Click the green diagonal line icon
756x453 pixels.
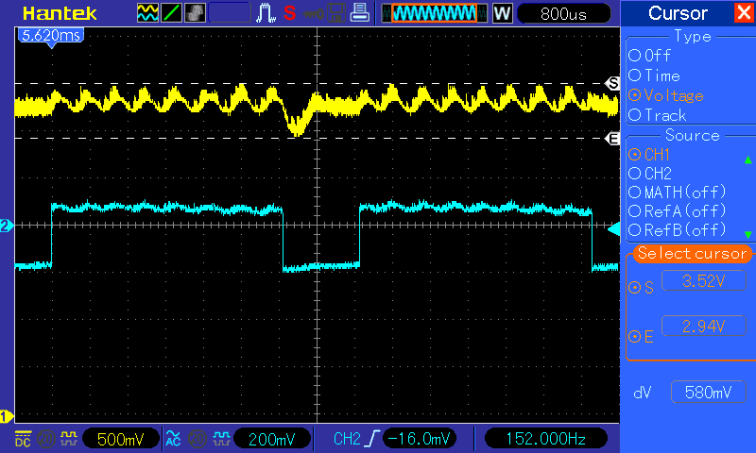coord(171,13)
